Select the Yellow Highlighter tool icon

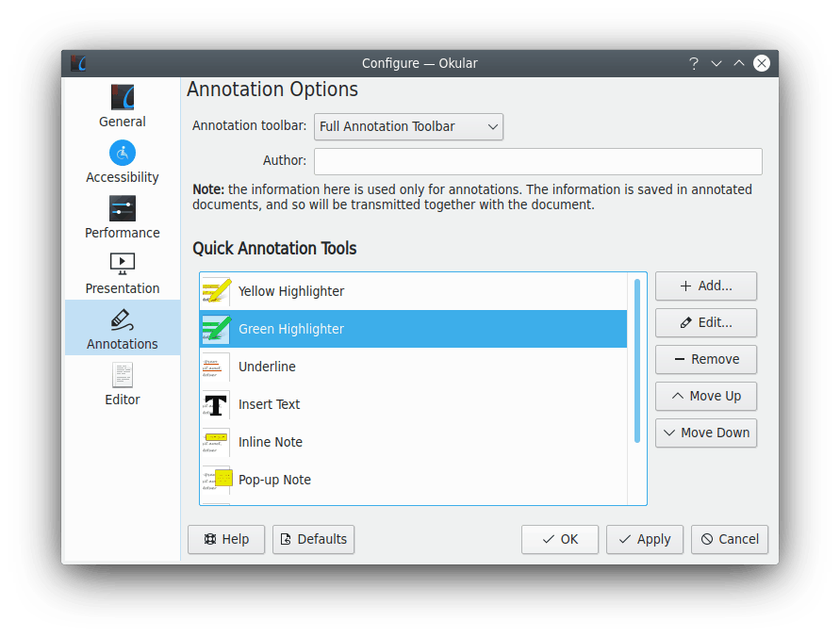[x=216, y=291]
